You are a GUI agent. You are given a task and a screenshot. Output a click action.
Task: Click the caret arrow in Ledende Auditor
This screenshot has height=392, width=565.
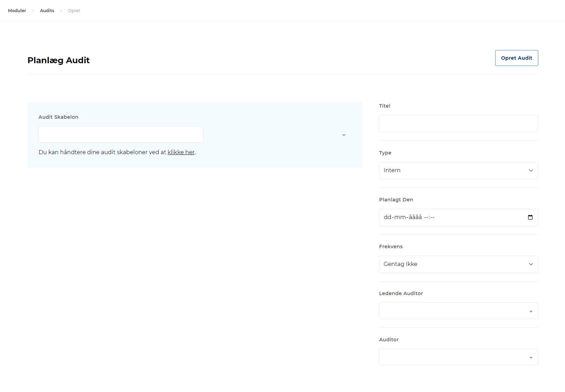pos(531,311)
